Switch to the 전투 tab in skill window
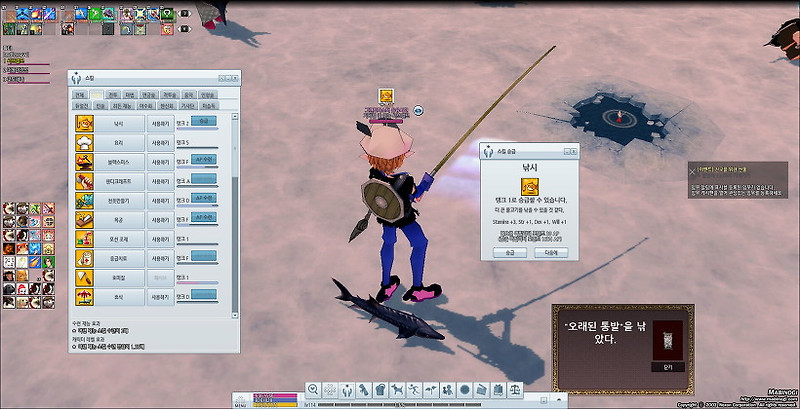Image resolution: width=800 pixels, height=409 pixels. (x=113, y=95)
